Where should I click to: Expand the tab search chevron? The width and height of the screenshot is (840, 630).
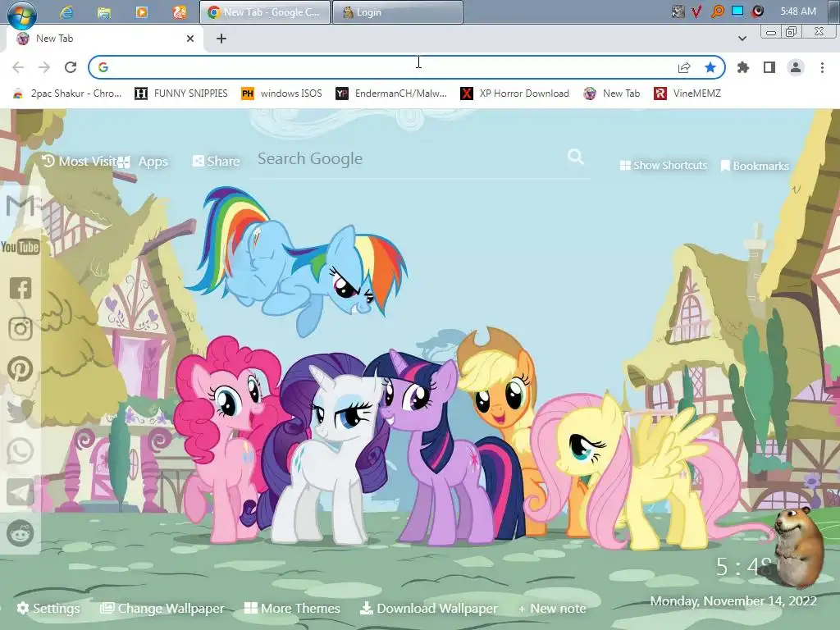coord(742,39)
